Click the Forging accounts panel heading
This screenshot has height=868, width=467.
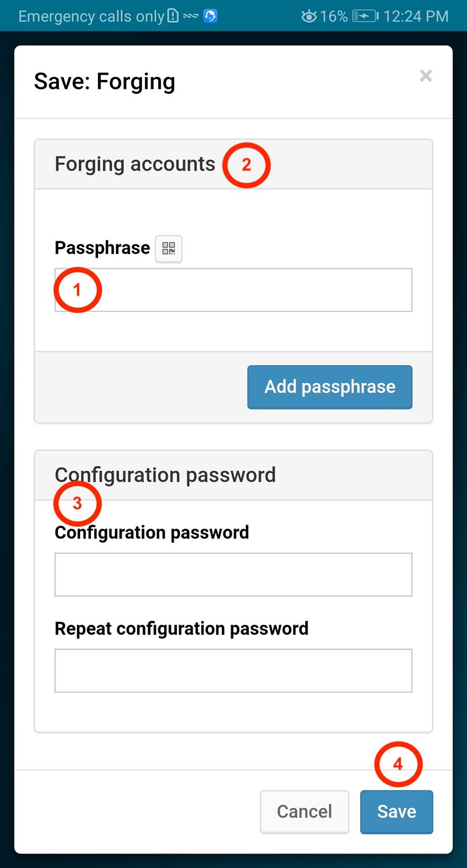(135, 164)
